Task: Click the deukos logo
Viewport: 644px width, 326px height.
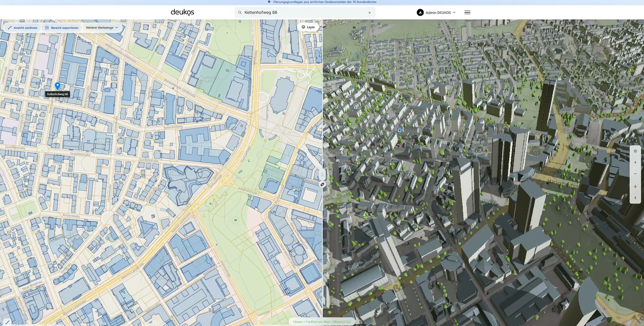Action: click(x=182, y=12)
